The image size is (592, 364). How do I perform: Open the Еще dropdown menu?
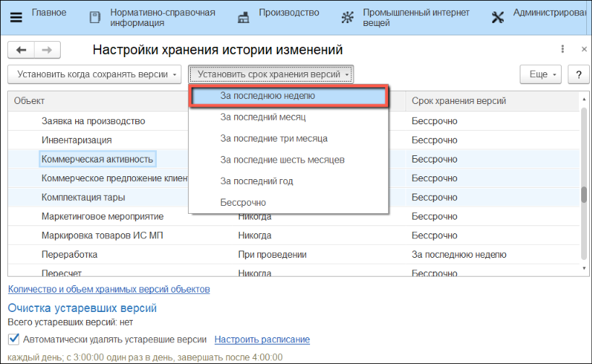click(x=541, y=74)
